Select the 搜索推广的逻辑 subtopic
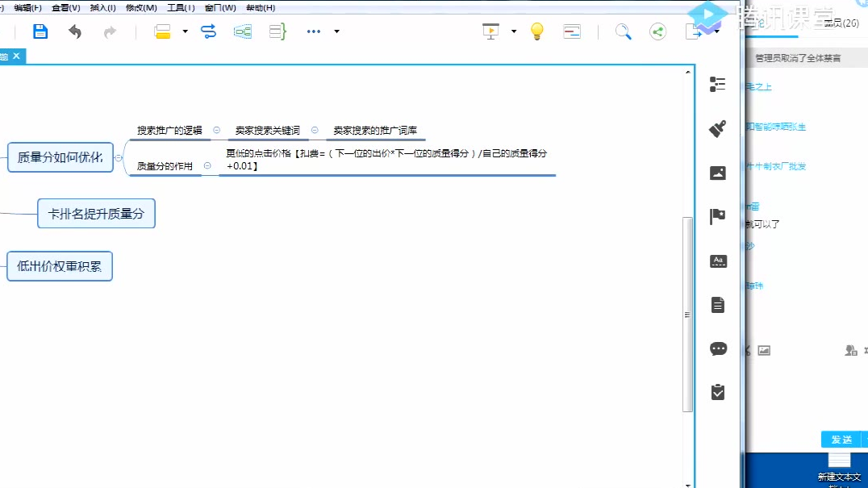 point(169,131)
